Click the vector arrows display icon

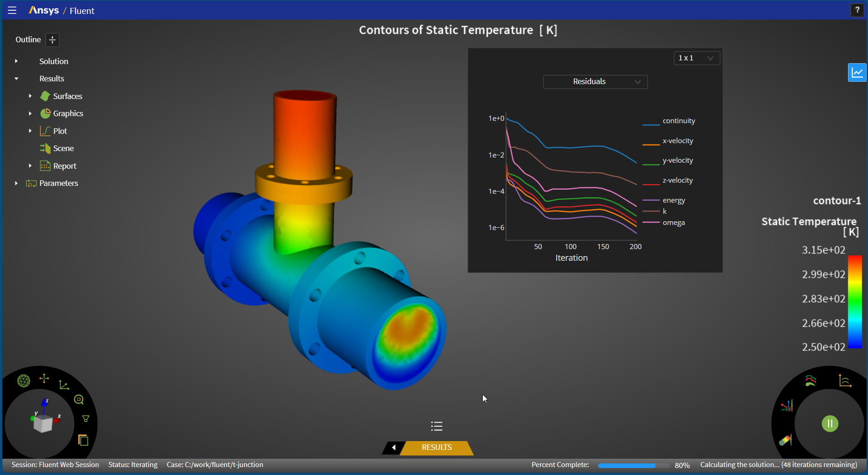click(x=787, y=406)
